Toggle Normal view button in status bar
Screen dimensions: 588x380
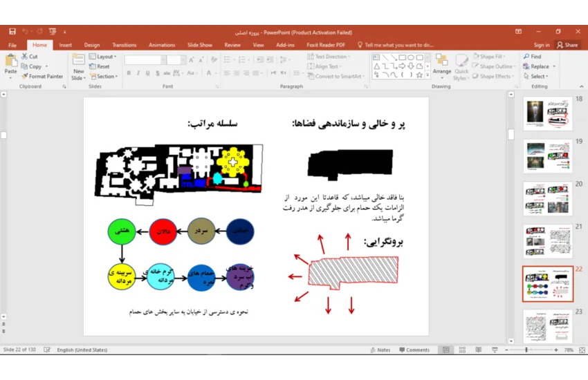pos(446,350)
